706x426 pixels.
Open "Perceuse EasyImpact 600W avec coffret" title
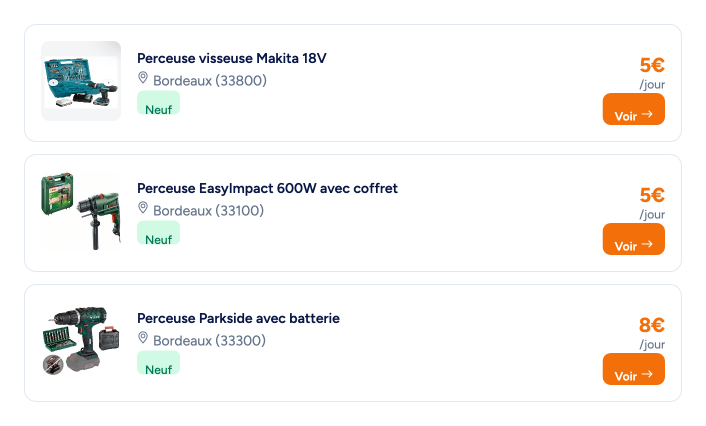(267, 188)
